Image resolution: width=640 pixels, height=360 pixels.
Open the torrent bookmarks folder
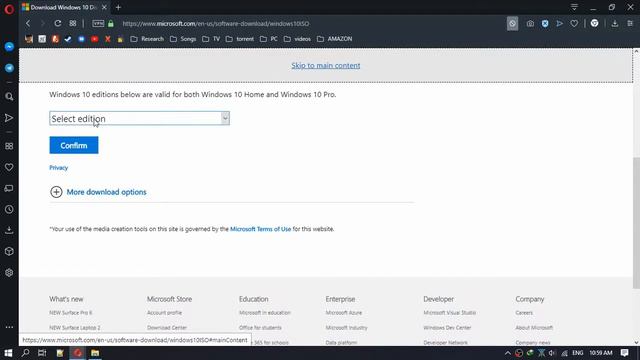pos(240,39)
